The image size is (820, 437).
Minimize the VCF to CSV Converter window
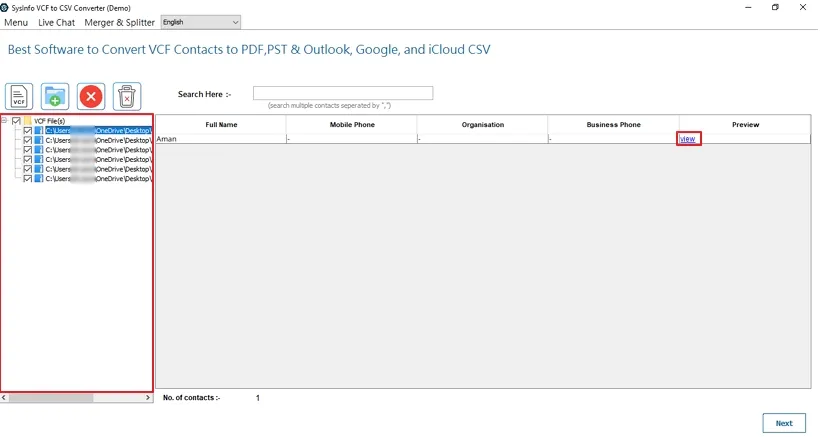click(x=748, y=7)
